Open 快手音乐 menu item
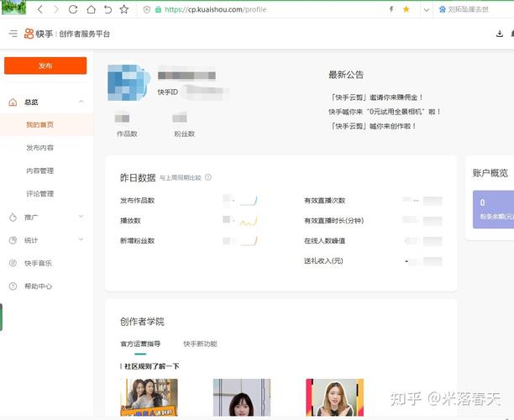Viewport: 514px width, 420px height. (38, 263)
